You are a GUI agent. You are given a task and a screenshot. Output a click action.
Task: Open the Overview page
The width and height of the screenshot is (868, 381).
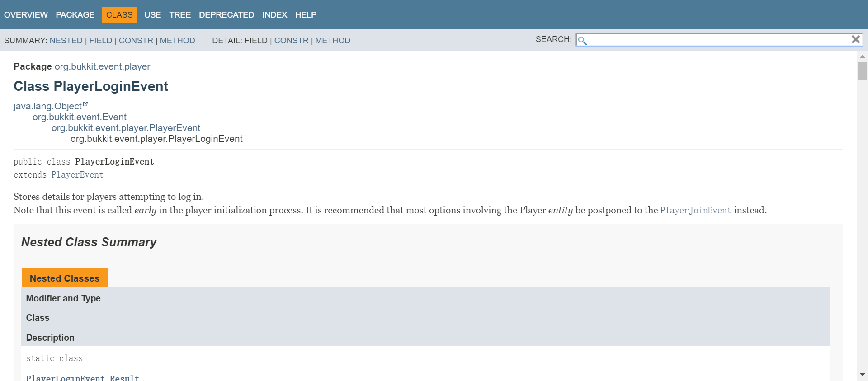[x=26, y=15]
